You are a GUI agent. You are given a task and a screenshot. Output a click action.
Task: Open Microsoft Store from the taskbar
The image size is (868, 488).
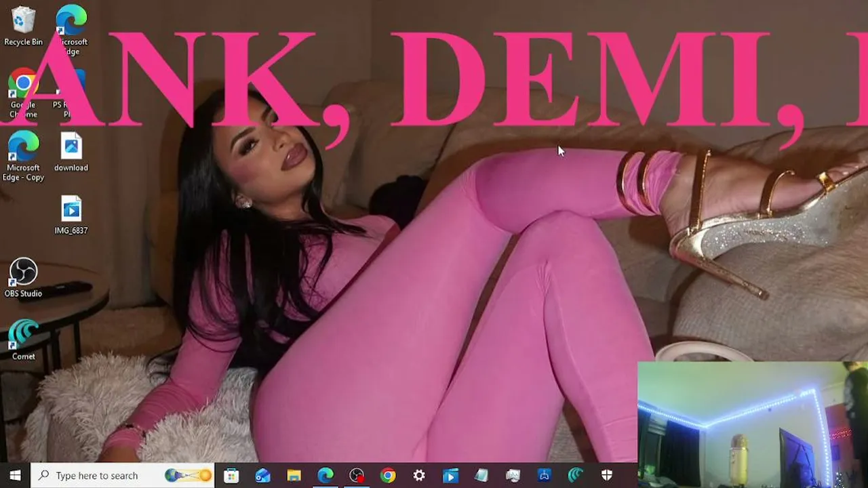(x=231, y=475)
